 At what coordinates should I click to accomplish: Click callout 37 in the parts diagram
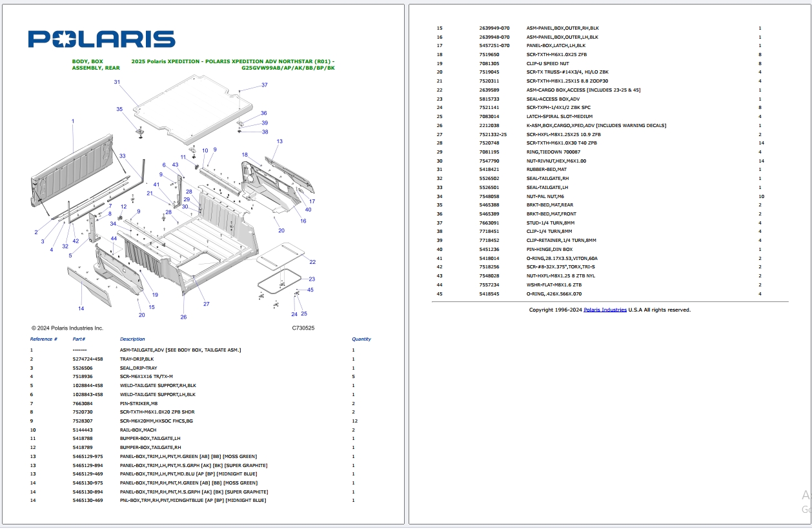tap(264, 85)
